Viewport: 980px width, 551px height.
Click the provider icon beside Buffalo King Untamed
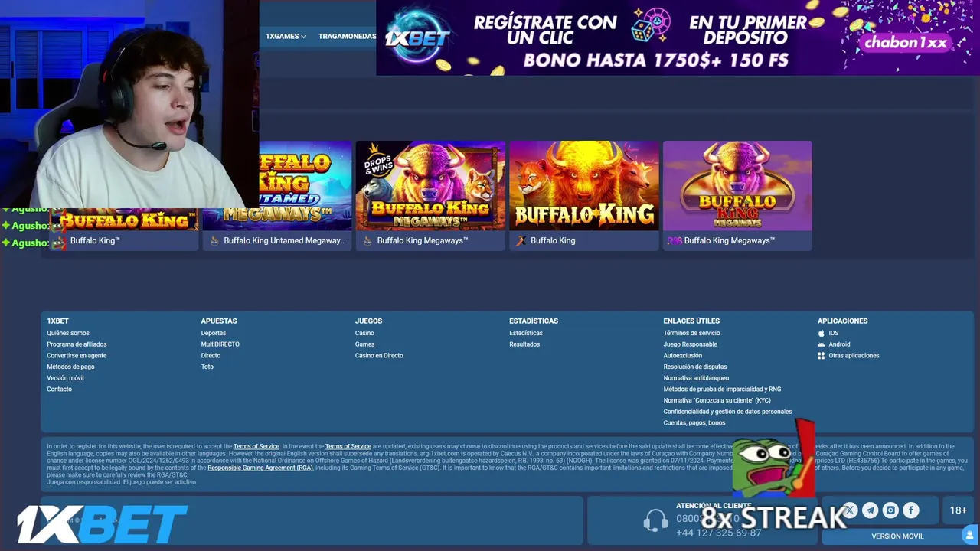(214, 240)
